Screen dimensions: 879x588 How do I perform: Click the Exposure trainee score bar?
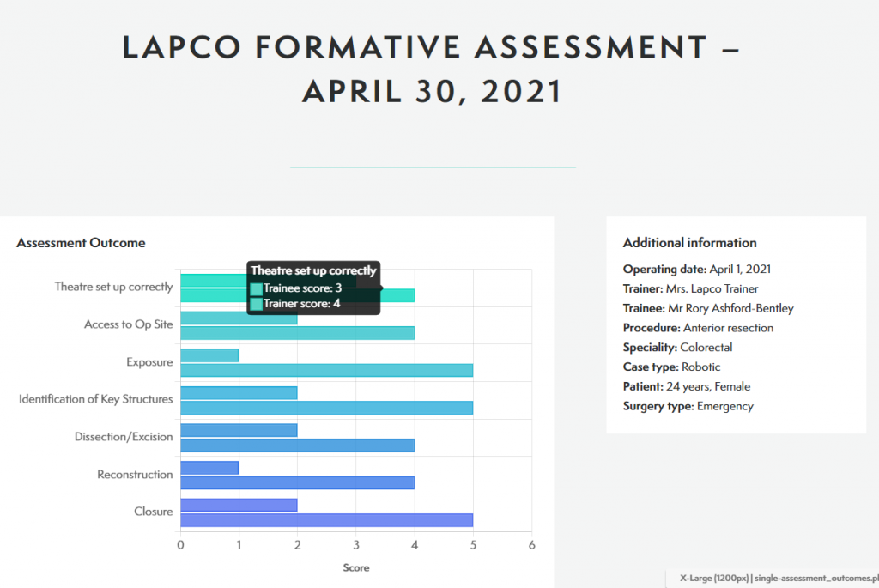(209, 355)
